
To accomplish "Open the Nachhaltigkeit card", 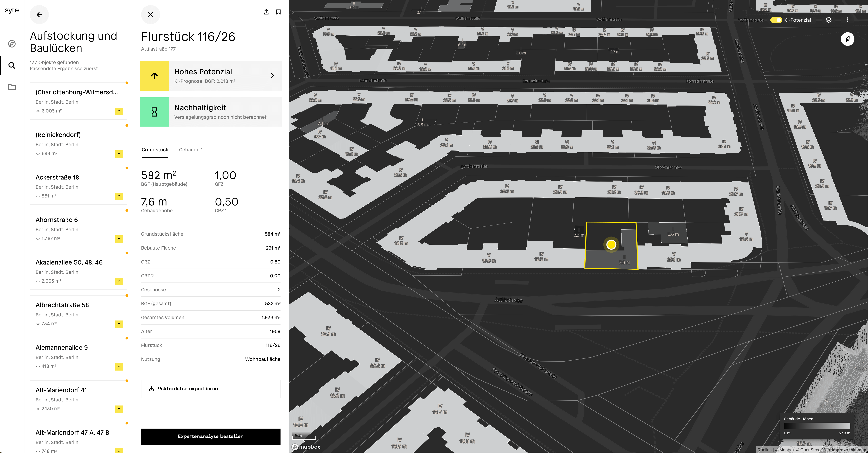I will [211, 112].
